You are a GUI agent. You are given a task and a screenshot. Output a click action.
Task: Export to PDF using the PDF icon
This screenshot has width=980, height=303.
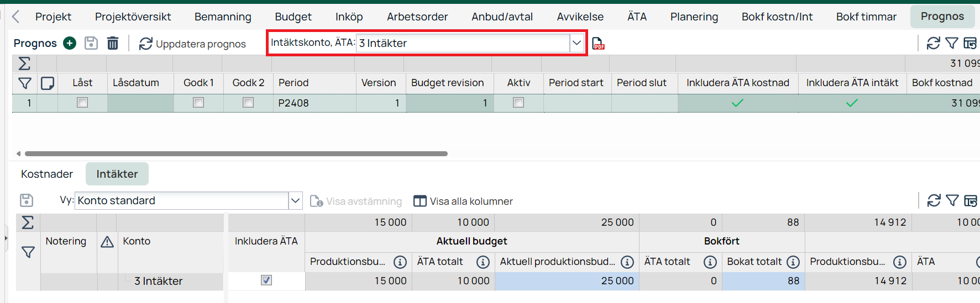tap(598, 44)
